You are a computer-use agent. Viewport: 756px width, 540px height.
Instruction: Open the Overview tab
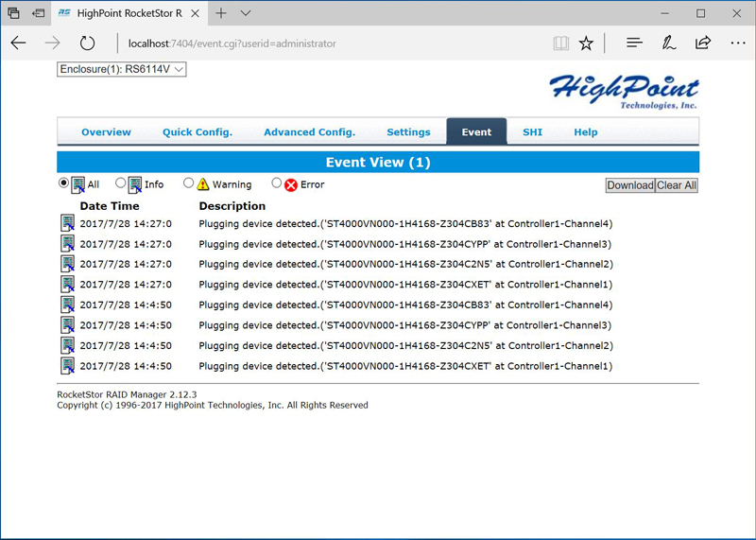[x=106, y=132]
